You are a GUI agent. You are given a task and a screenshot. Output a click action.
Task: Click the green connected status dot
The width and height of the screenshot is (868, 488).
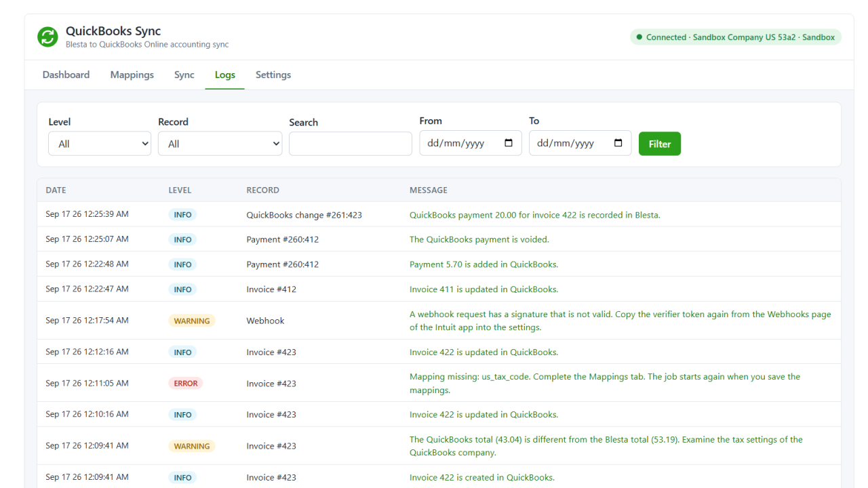(639, 37)
